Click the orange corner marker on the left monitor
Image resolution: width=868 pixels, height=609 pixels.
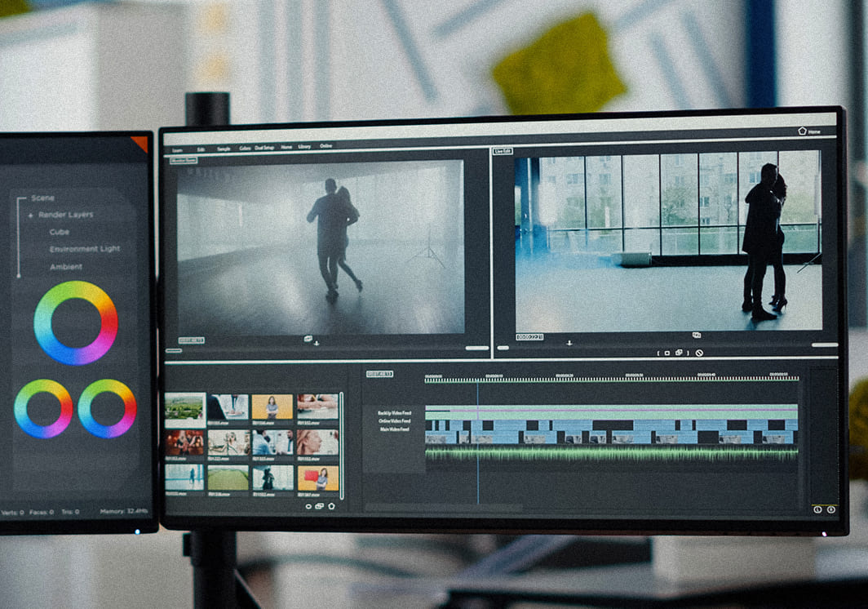(x=139, y=144)
